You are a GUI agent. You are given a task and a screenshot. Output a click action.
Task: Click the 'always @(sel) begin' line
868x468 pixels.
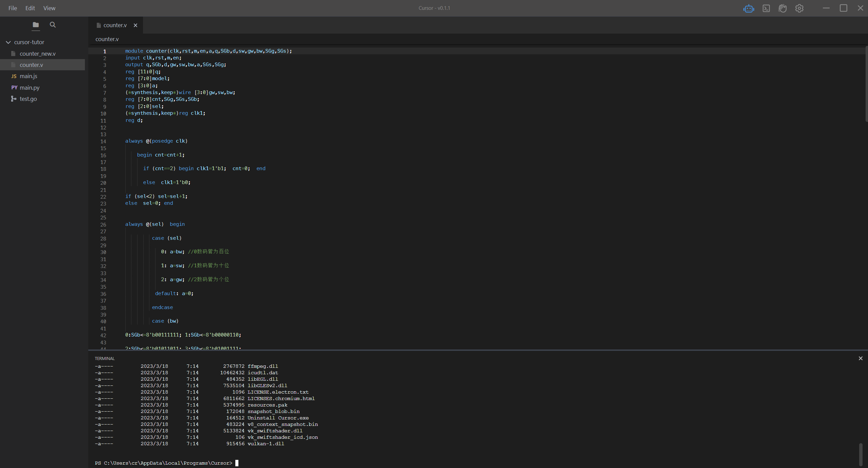coord(155,224)
